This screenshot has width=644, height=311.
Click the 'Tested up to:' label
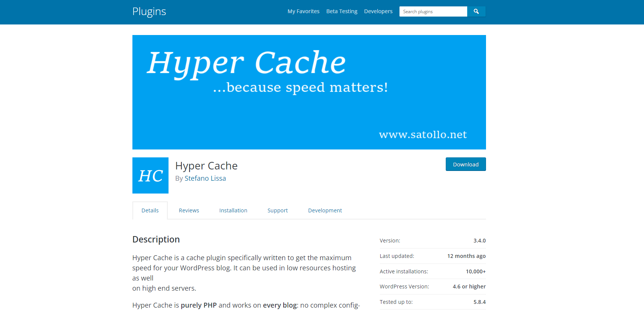click(396, 302)
